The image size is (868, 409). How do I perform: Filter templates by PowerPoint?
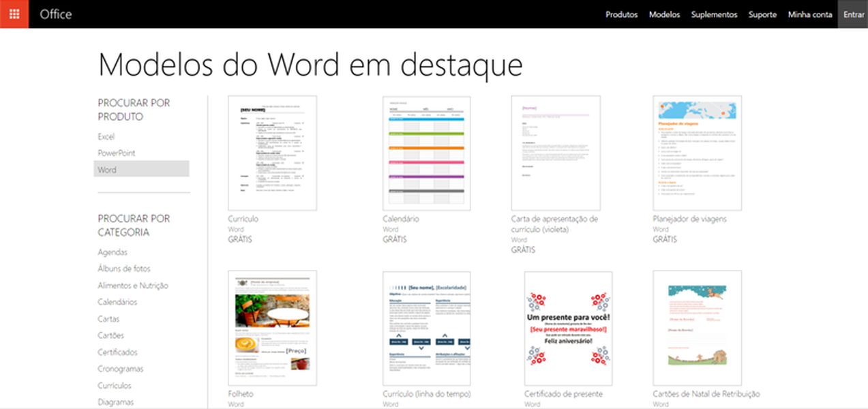point(117,153)
